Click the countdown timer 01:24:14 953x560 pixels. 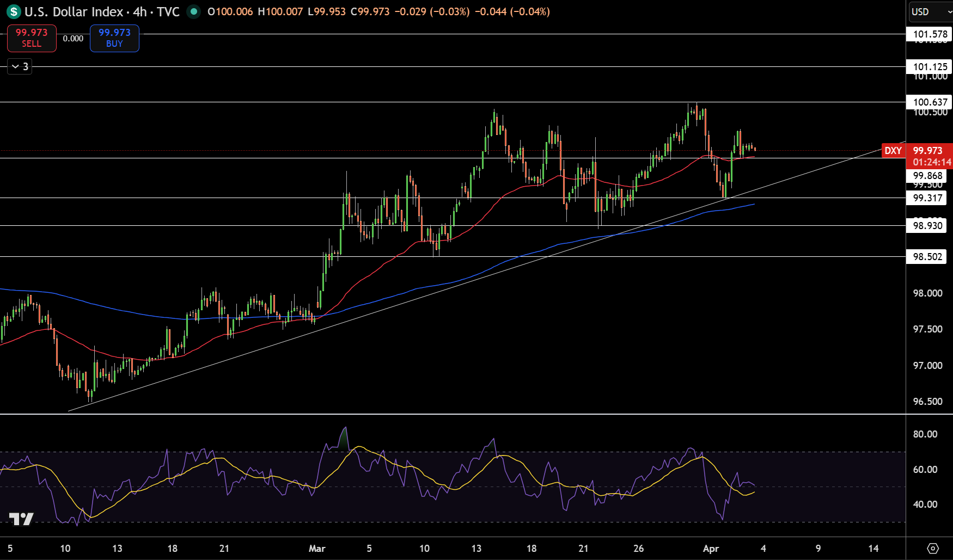[x=932, y=162]
